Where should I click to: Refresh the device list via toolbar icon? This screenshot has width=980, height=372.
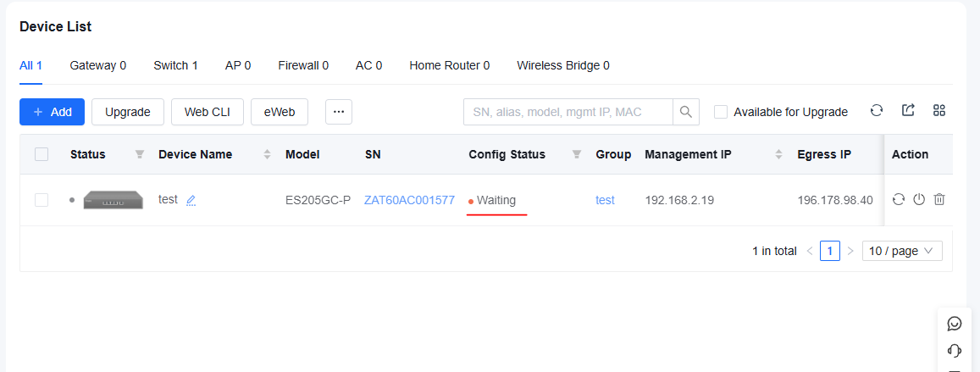tap(877, 111)
